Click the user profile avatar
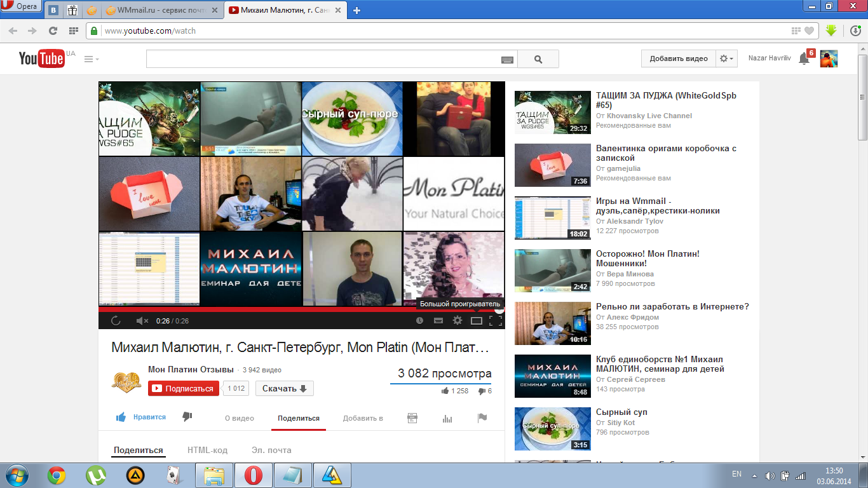Screen dimensions: 868x488 coord(829,59)
